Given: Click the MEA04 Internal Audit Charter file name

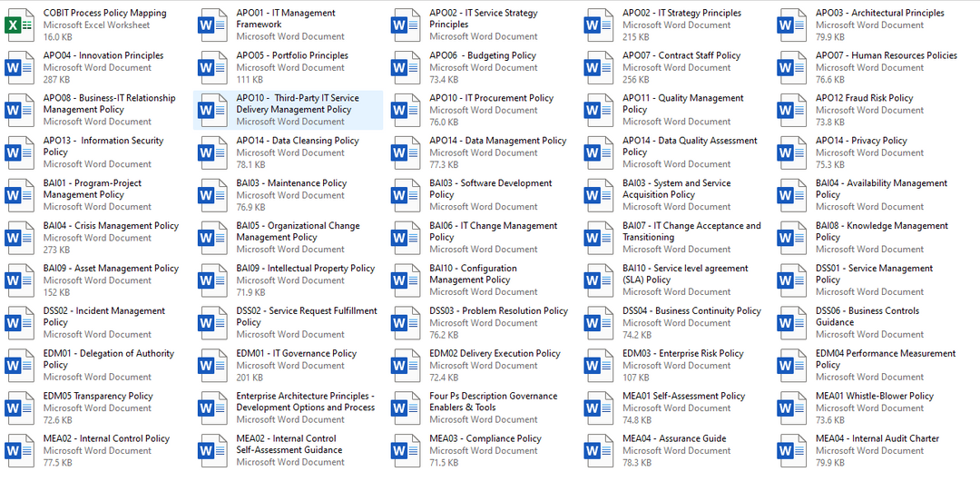Looking at the screenshot, I should click(x=877, y=438).
